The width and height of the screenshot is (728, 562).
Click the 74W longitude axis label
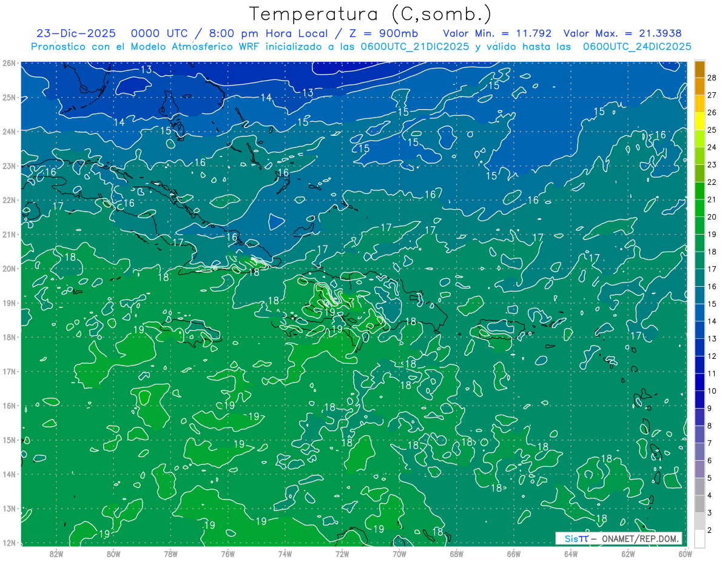285,554
